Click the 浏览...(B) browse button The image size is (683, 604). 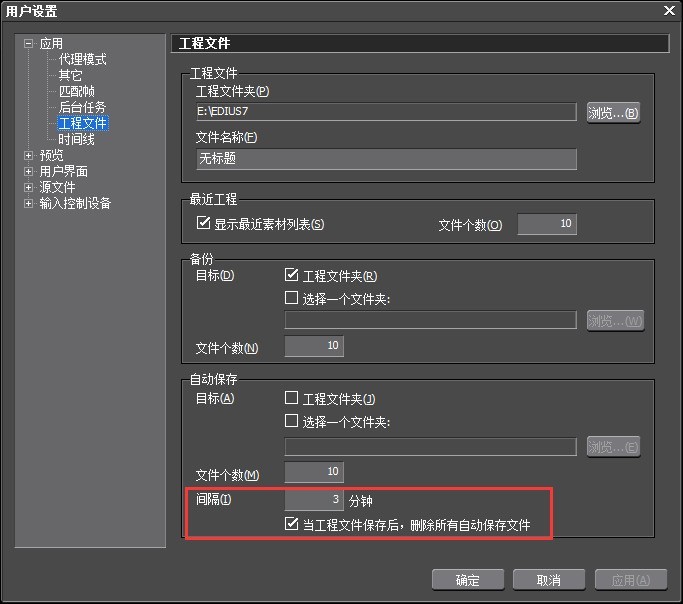(613, 113)
